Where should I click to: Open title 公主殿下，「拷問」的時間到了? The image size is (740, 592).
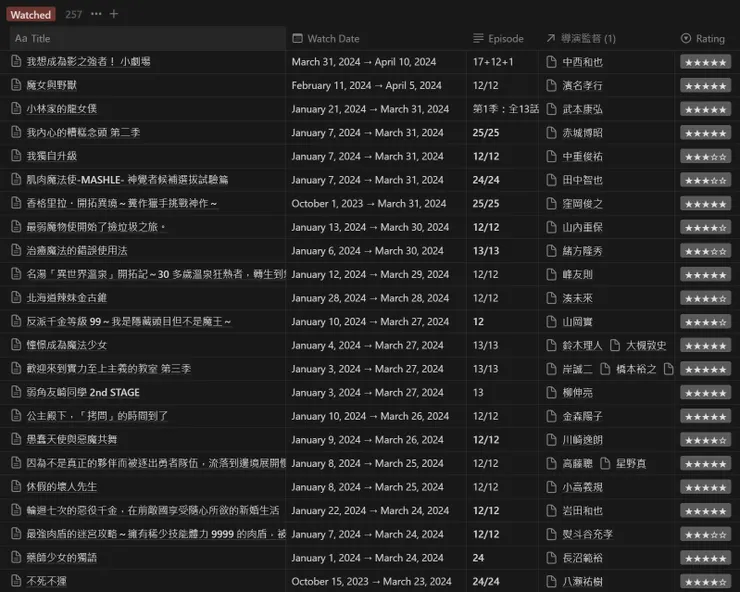point(97,415)
